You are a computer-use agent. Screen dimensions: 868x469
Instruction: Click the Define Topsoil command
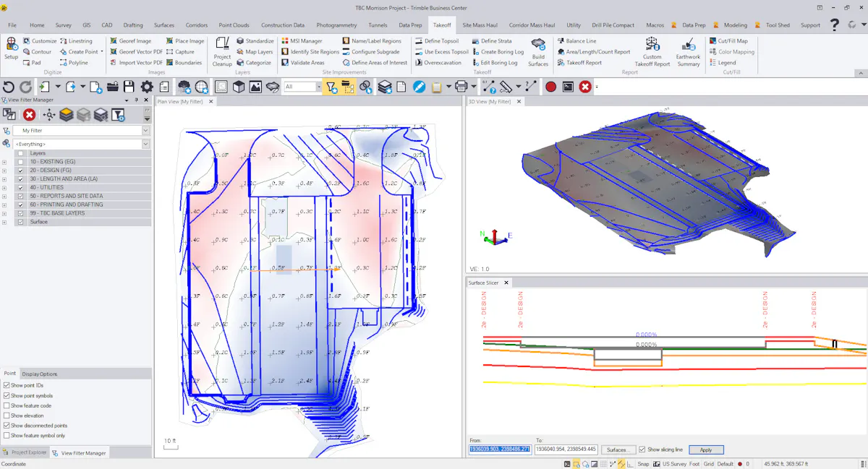click(437, 41)
